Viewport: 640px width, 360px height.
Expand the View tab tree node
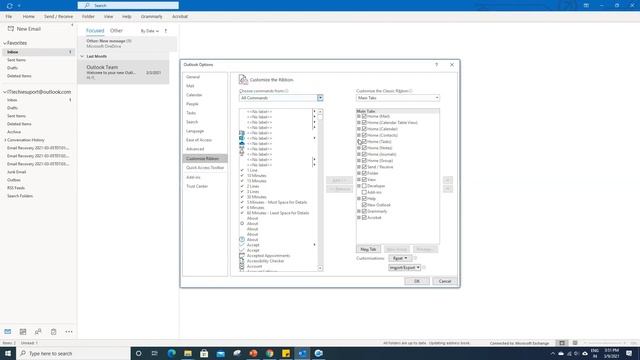pyautogui.click(x=359, y=180)
